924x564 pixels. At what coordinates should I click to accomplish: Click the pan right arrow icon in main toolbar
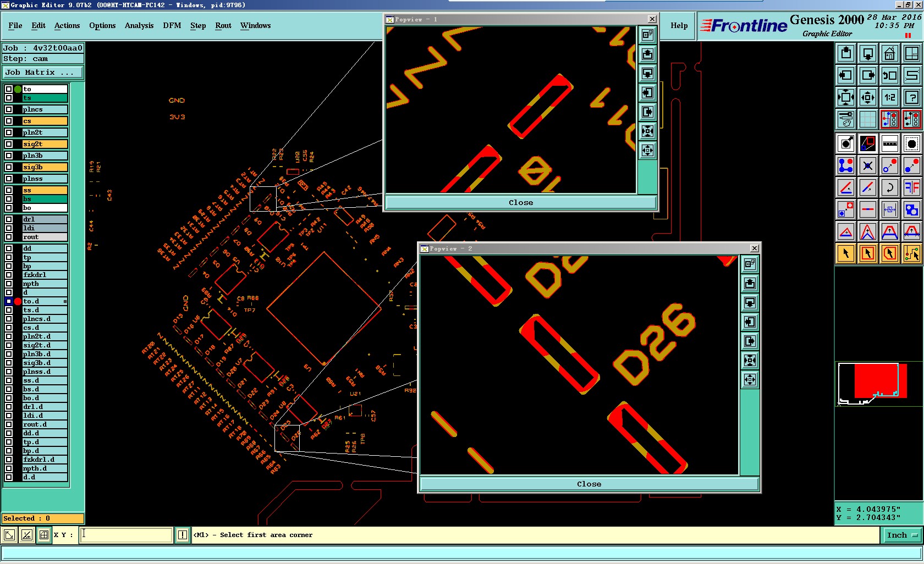click(x=868, y=75)
